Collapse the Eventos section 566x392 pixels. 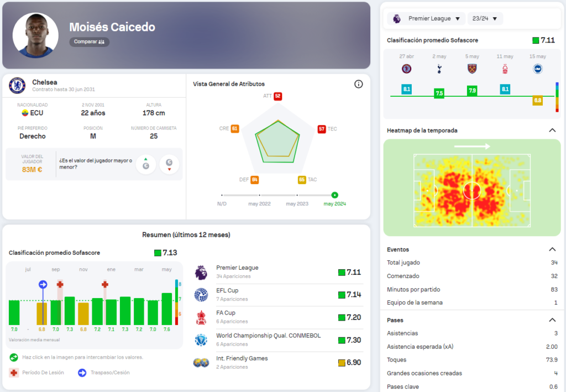point(552,249)
